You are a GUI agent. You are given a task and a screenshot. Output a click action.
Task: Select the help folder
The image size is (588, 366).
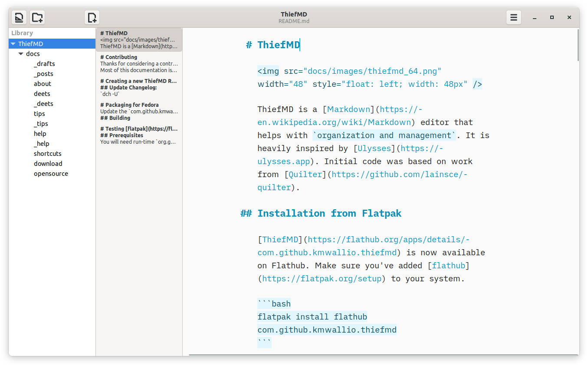pos(40,134)
